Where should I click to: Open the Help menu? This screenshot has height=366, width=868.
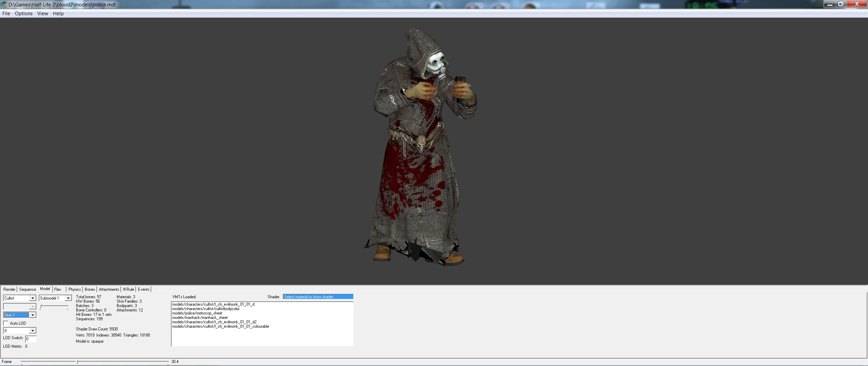click(58, 14)
